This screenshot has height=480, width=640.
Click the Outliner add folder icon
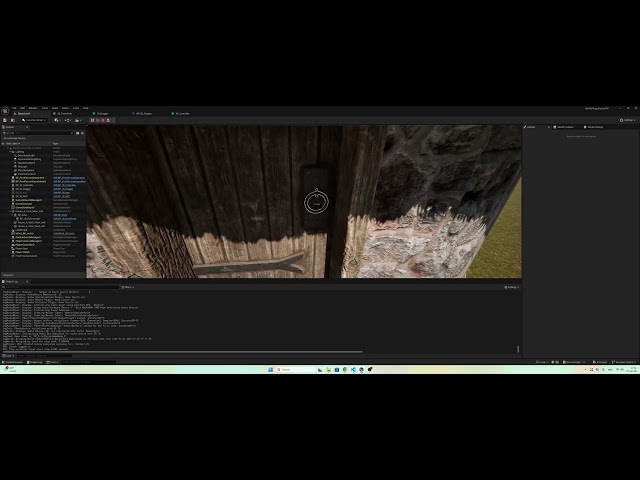pos(78,133)
